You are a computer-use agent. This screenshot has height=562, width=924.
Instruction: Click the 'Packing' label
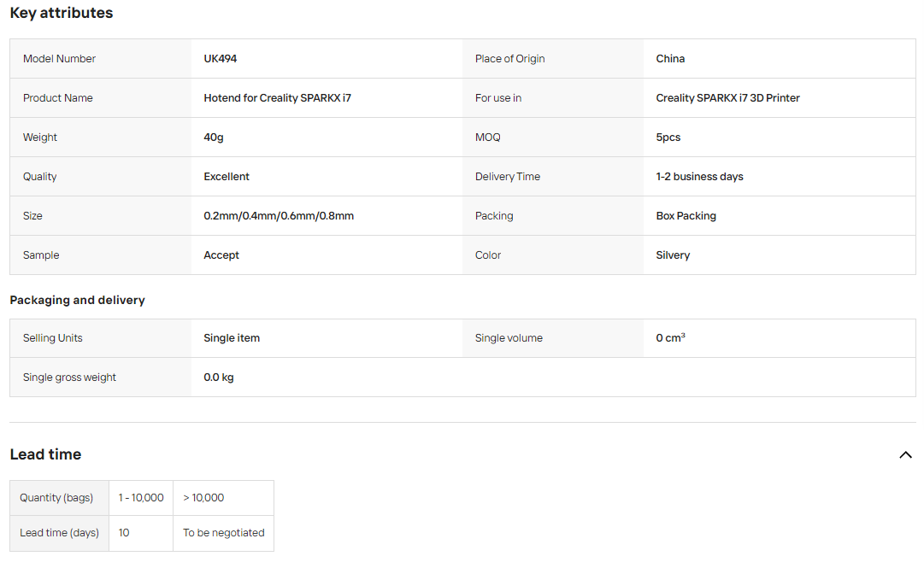(x=494, y=215)
